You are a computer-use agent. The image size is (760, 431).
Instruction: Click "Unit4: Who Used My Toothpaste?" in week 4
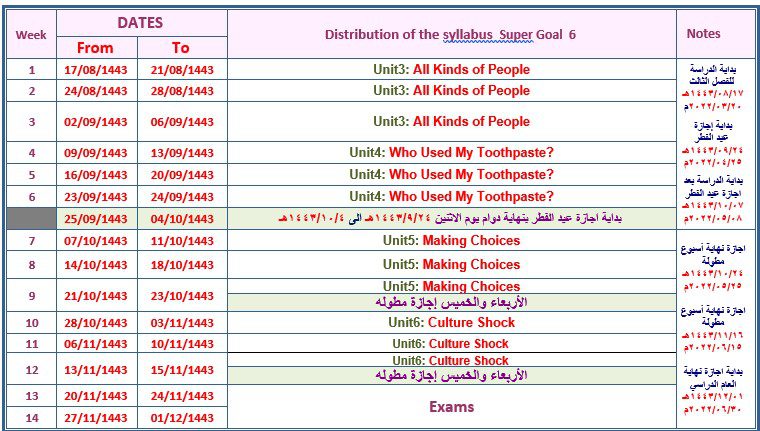tap(452, 153)
